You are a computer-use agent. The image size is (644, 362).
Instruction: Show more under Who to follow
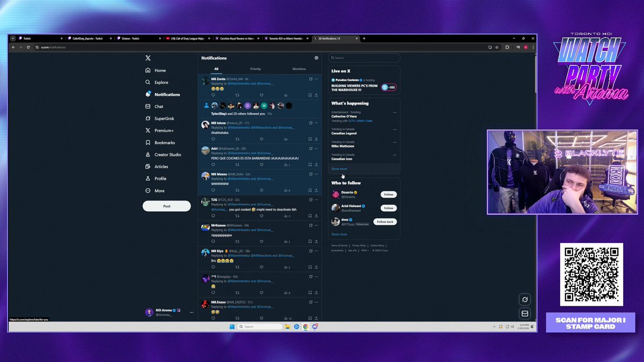(x=339, y=234)
